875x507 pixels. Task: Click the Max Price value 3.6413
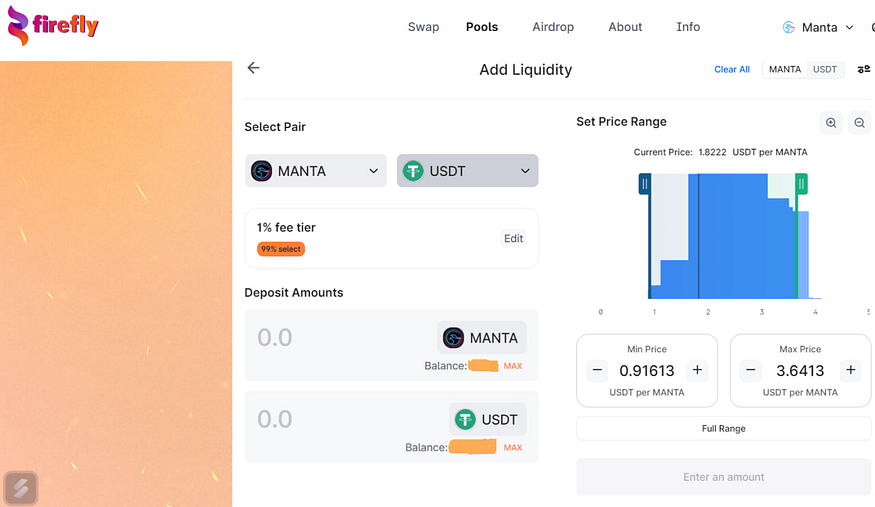coord(800,370)
